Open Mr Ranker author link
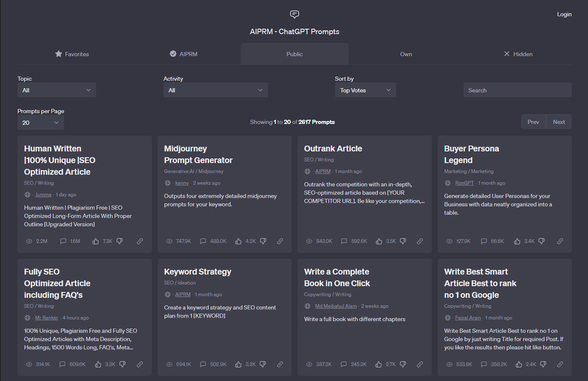The width and height of the screenshot is (588, 381). tap(47, 318)
